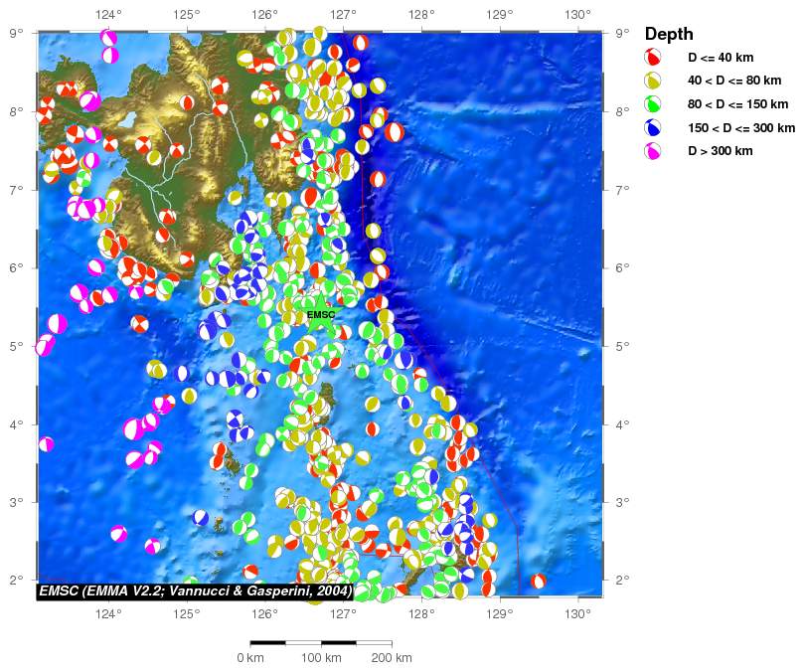805x672 pixels.
Task: Click the "150 < D <= 300 km" label
Action: click(x=741, y=127)
